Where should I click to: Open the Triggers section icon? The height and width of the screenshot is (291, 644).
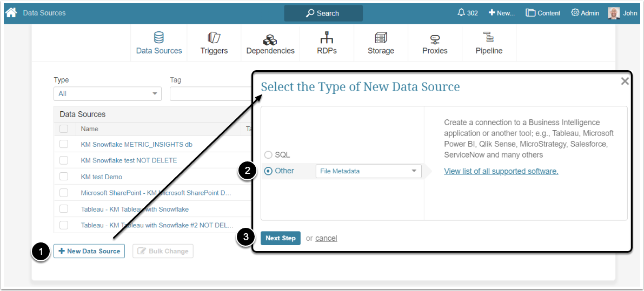pos(214,38)
